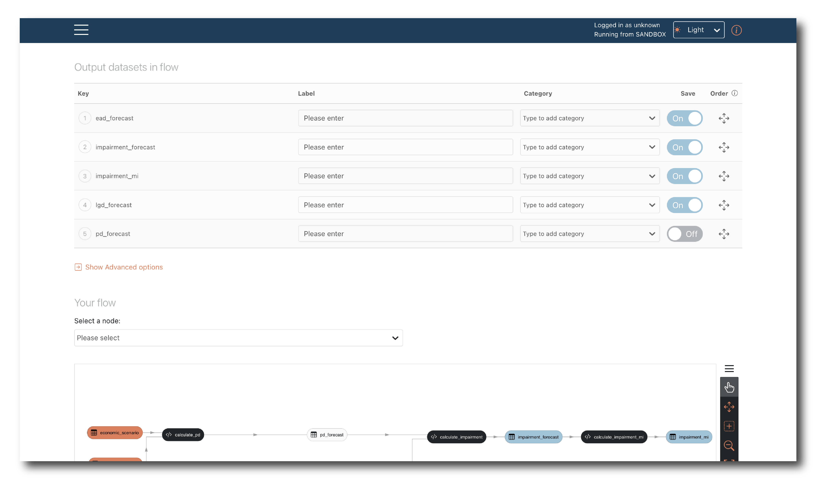
Task: Select the hand pointer tool in flow toolbar
Action: coord(729,387)
